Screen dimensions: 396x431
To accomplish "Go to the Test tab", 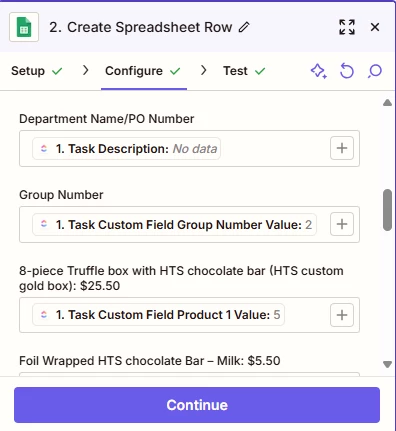I will [x=244, y=71].
